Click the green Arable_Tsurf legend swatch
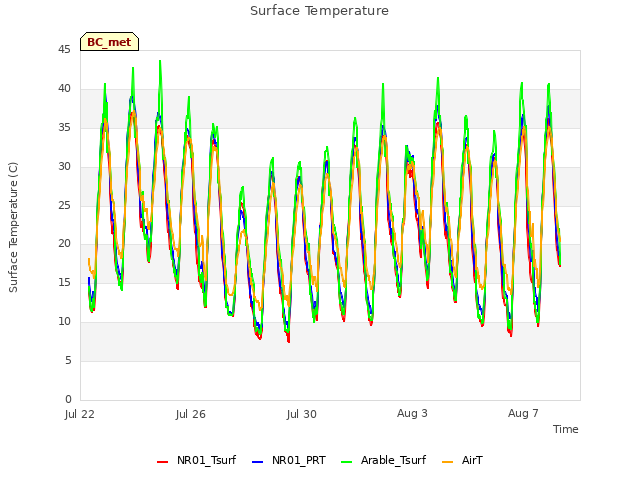The height and width of the screenshot is (480, 640). pyautogui.click(x=347, y=462)
